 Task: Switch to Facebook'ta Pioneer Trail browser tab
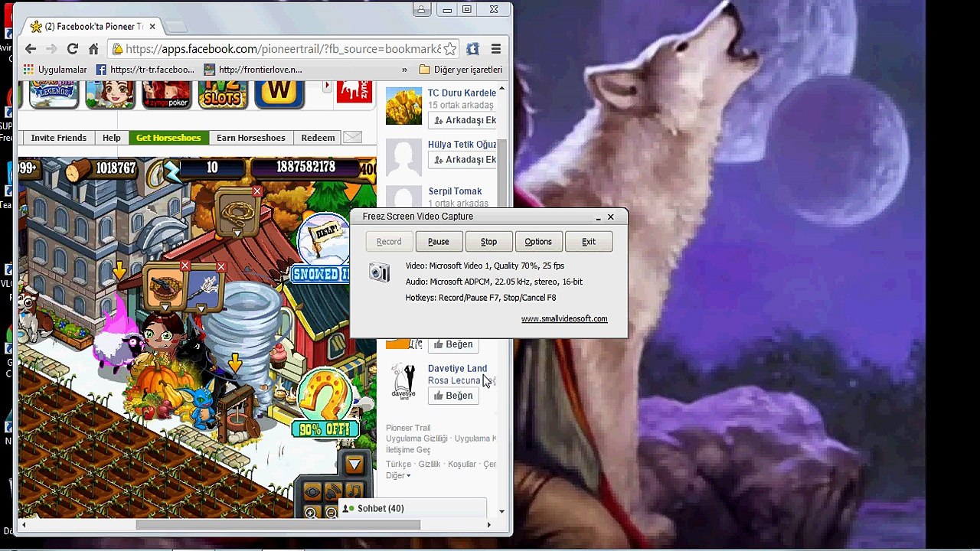(88, 26)
